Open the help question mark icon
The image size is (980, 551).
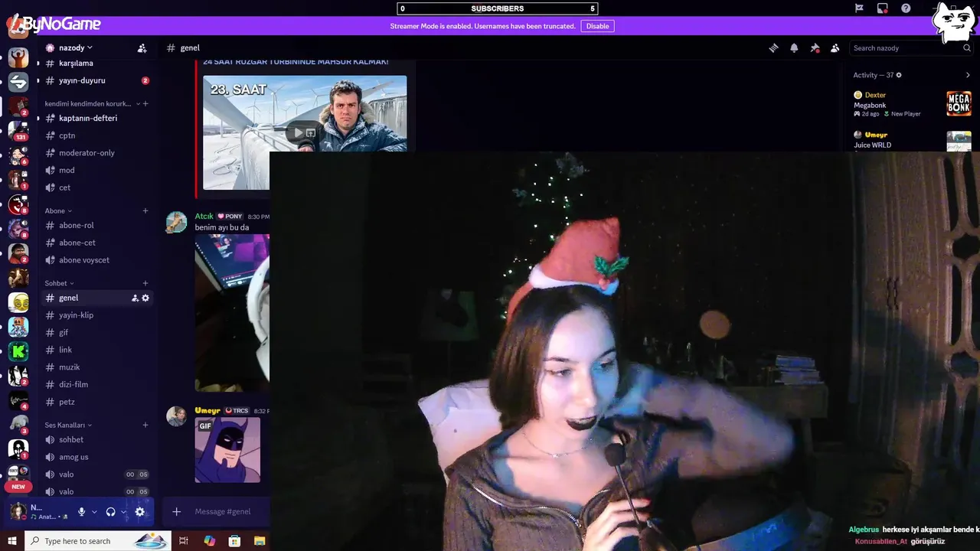906,8
